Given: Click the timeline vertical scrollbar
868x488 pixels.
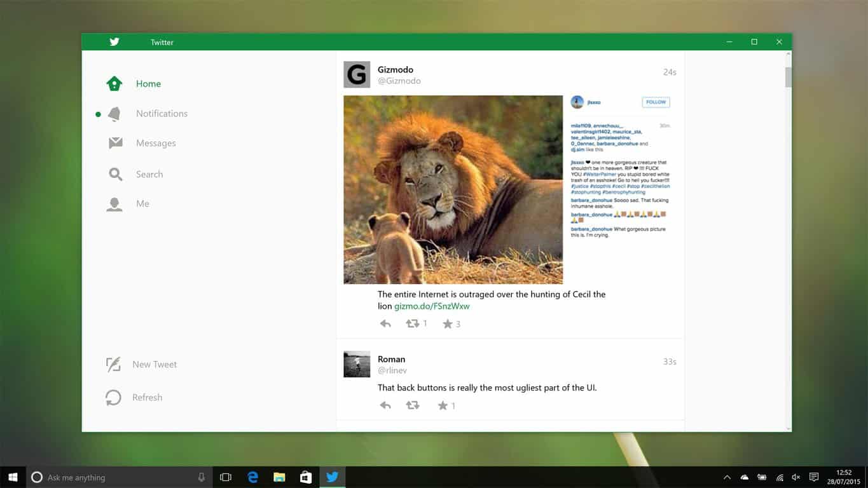Looking at the screenshot, I should (x=789, y=76).
